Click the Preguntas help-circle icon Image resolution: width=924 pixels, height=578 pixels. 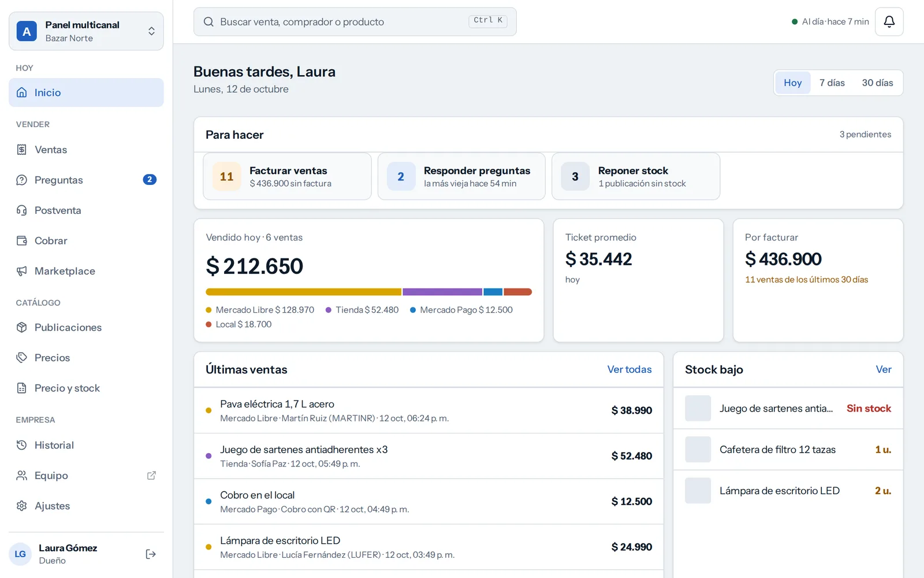22,180
